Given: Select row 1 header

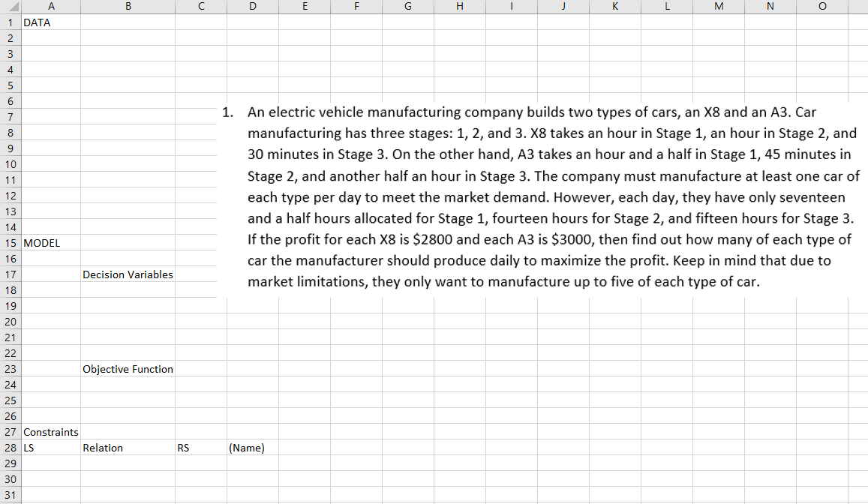Looking at the screenshot, I should click(x=10, y=22).
